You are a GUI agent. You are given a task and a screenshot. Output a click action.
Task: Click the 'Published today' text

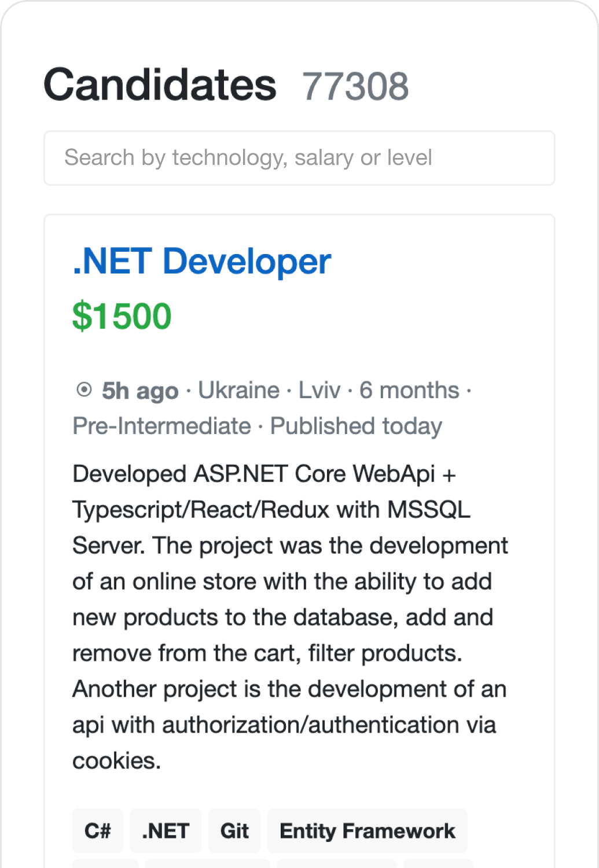click(357, 426)
